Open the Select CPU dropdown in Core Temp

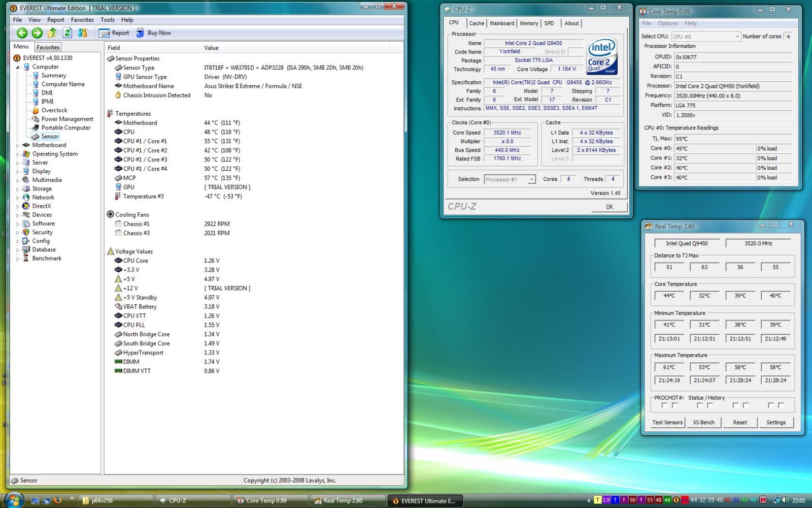click(737, 37)
